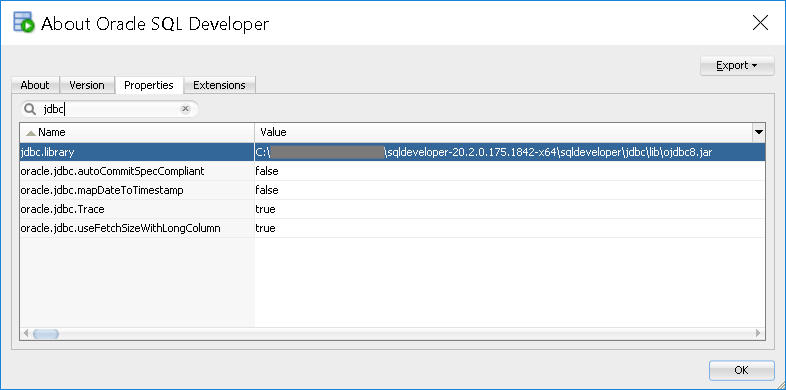Open the Extensions tab
Screen dimensions: 786x390
pos(220,85)
